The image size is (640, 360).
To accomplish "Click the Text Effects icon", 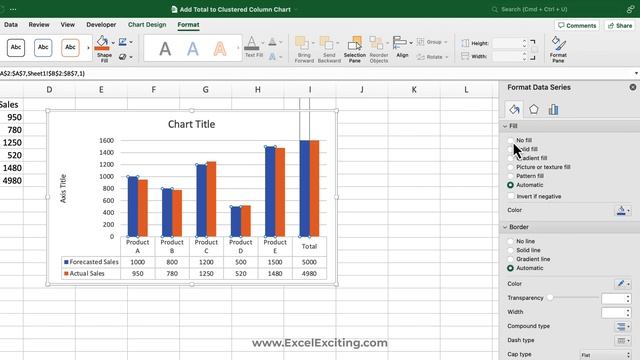I will [x=272, y=57].
